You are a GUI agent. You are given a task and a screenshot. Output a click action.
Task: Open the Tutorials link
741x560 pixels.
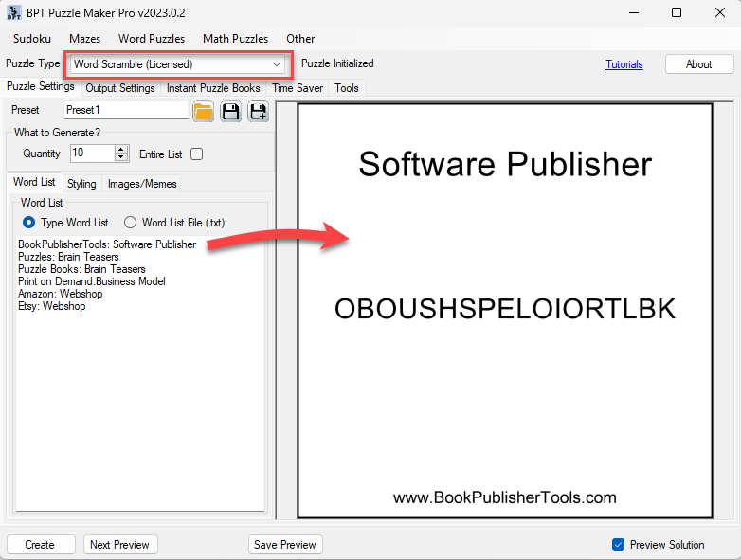coord(624,64)
